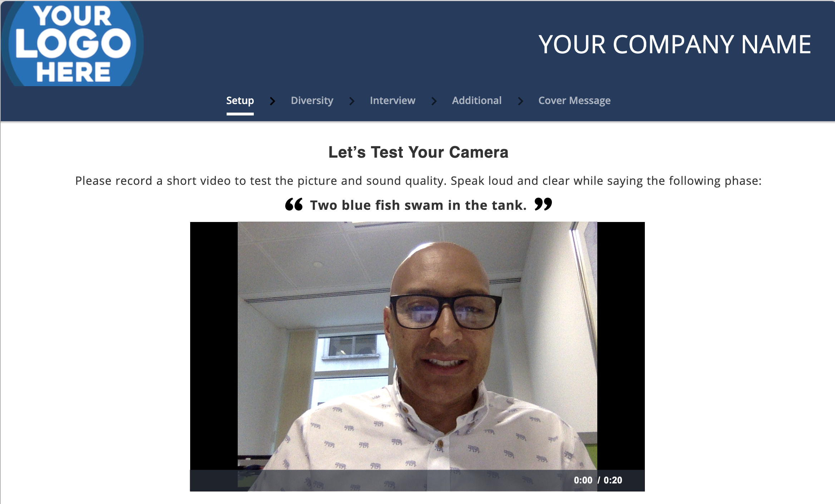Go to the Interview step
This screenshot has width=835, height=504.
(x=392, y=101)
